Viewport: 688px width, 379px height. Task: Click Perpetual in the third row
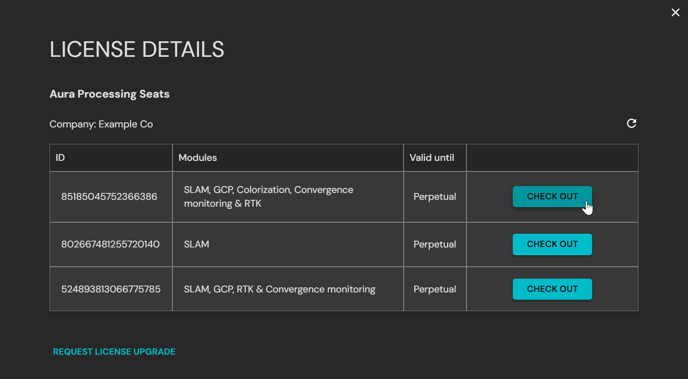pyautogui.click(x=435, y=289)
